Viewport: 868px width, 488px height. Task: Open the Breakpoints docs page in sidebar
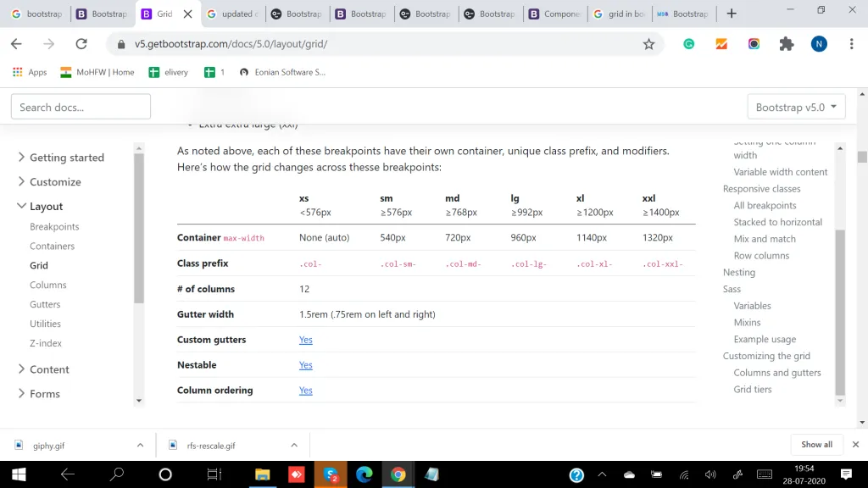(x=54, y=227)
